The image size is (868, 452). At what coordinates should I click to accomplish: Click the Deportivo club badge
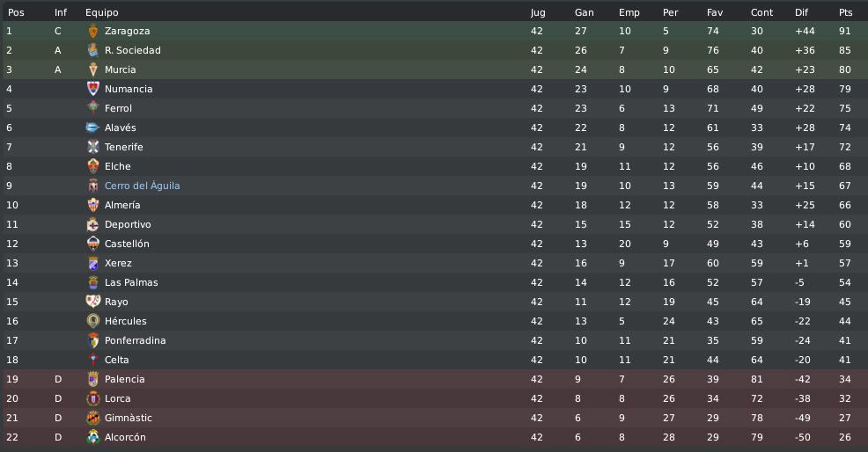click(93, 224)
